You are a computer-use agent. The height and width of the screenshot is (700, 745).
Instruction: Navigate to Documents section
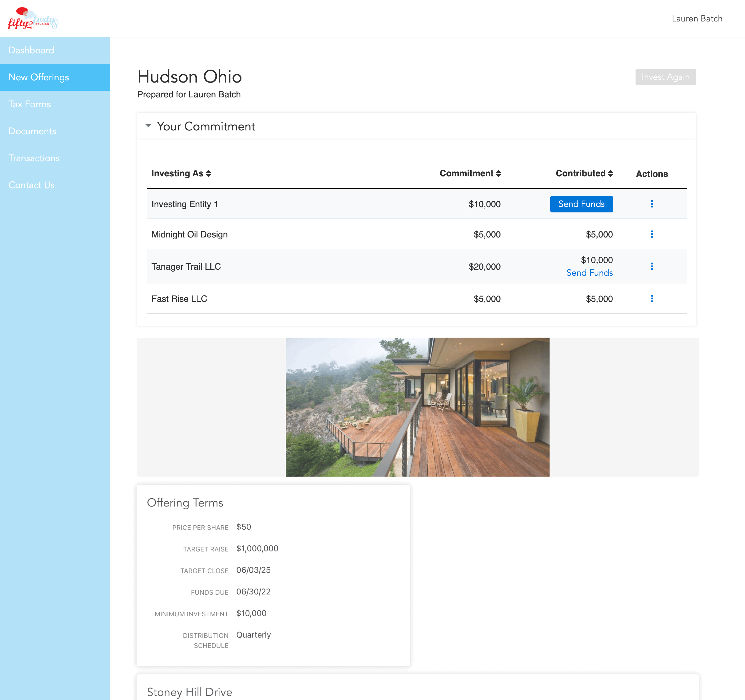tap(32, 131)
